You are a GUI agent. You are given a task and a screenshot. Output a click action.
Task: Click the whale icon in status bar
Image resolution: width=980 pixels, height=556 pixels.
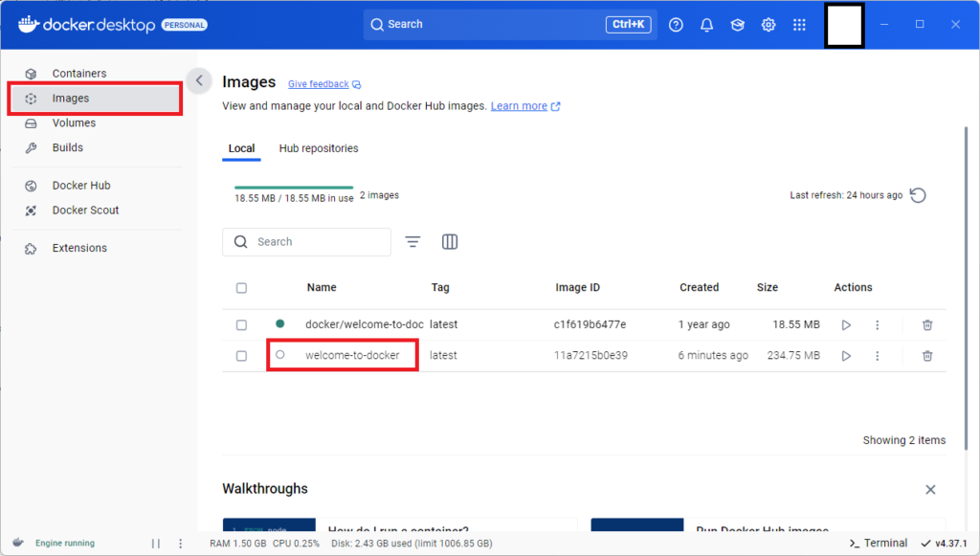[x=18, y=543]
